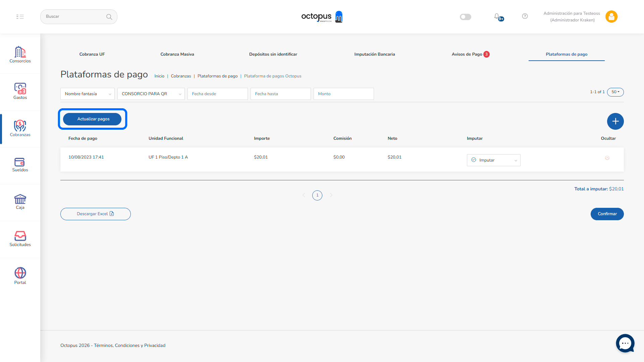The height and width of the screenshot is (362, 644).
Task: Open the Consorcios sidebar section
Action: click(x=20, y=54)
